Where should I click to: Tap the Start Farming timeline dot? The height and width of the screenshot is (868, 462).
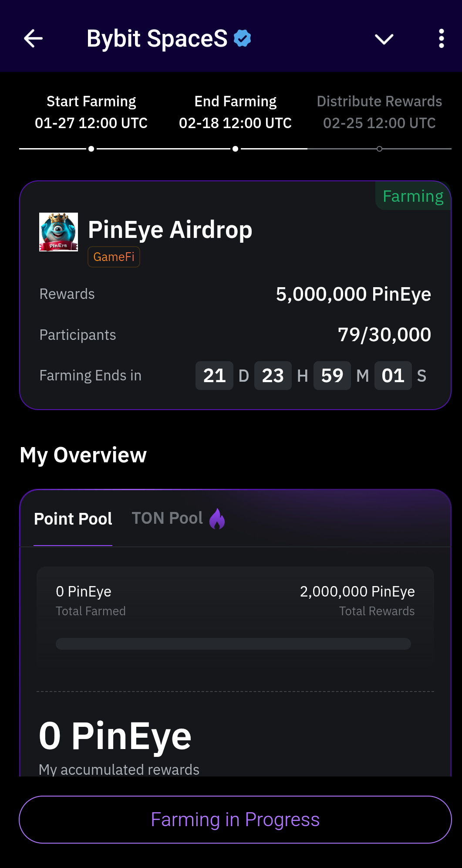(x=91, y=149)
